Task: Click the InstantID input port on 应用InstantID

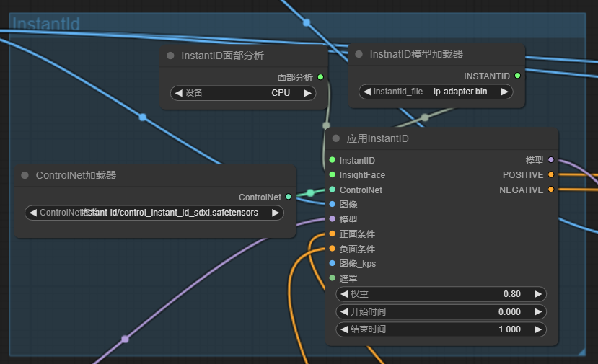Action: point(332,160)
